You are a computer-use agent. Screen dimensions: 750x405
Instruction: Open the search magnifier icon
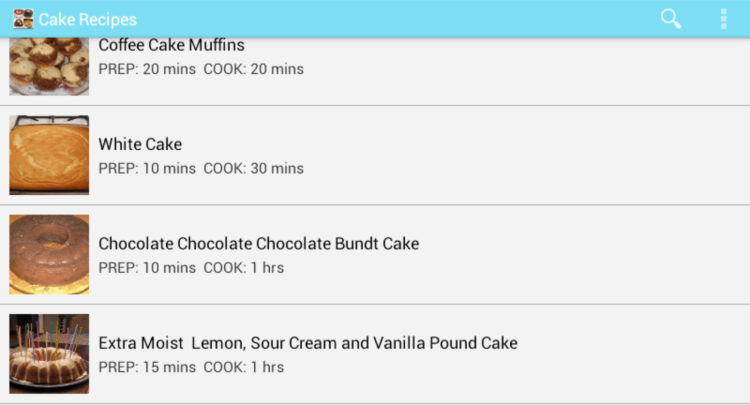pos(671,19)
